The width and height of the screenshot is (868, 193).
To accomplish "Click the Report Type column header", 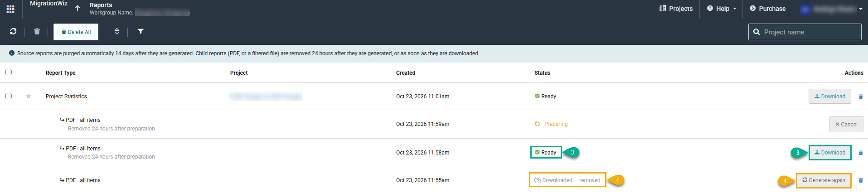I will pyautogui.click(x=61, y=73).
